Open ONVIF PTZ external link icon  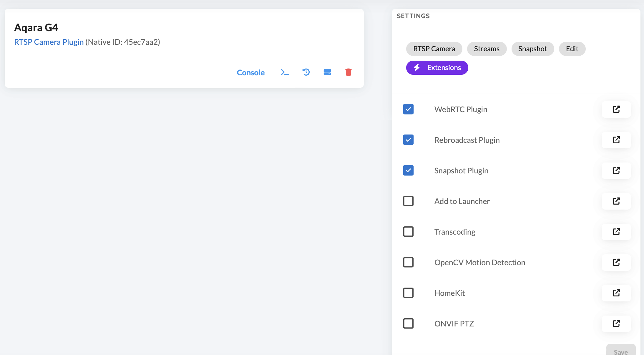[x=616, y=324]
